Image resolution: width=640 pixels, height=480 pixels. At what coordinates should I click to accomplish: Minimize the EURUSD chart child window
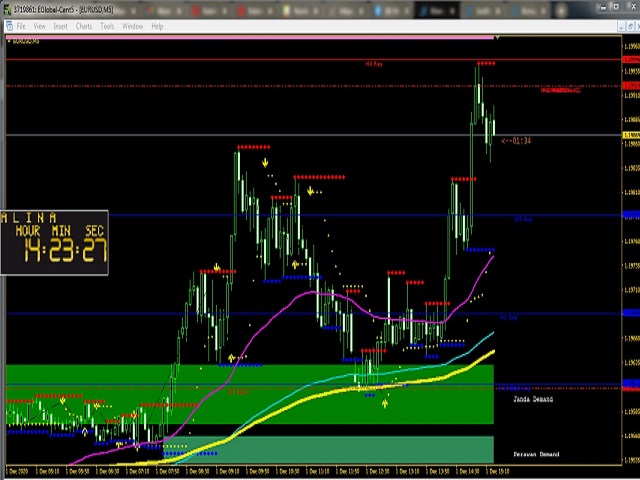coord(621,27)
